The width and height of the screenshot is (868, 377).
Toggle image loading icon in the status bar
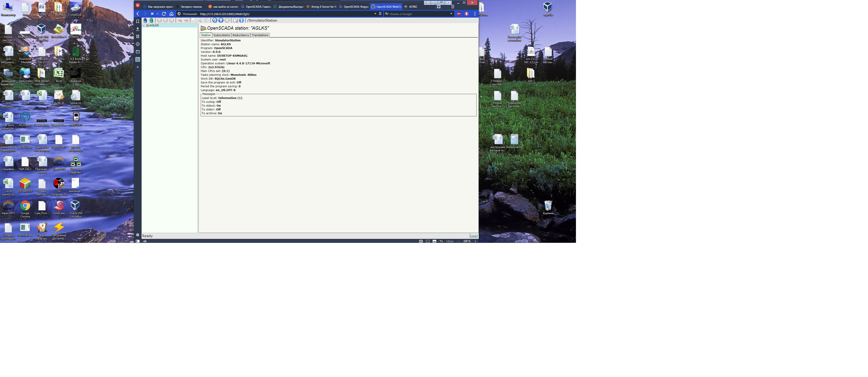pos(434,241)
